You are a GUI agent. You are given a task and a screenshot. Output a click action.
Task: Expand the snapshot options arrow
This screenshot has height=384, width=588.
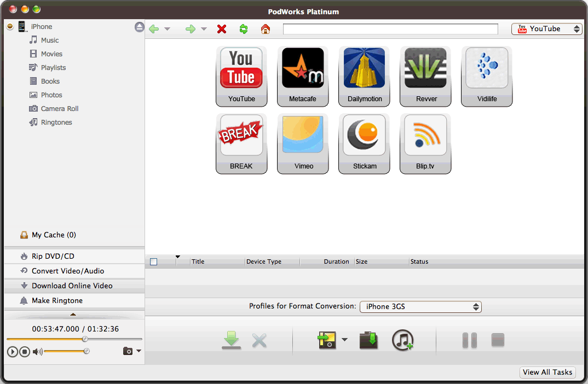coord(137,351)
